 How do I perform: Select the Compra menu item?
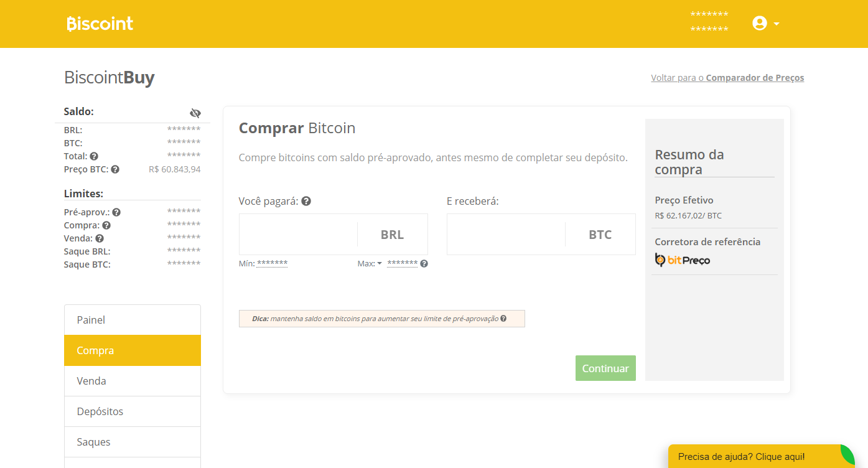coord(133,350)
